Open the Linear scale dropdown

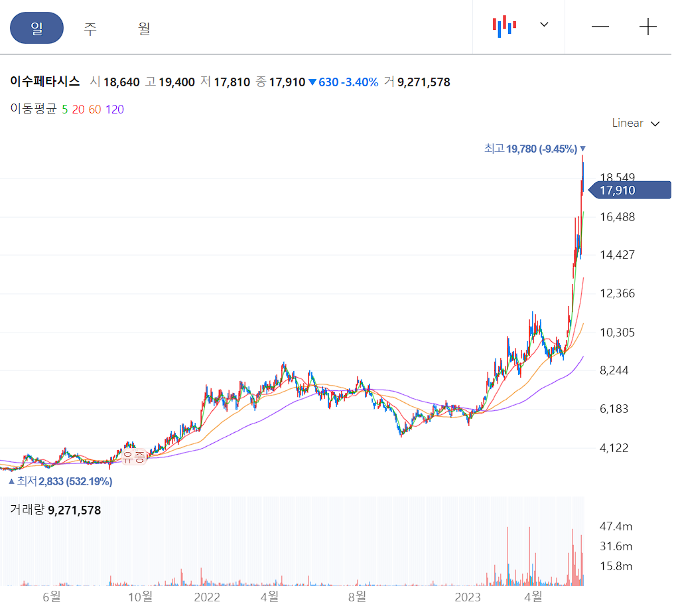(636, 123)
